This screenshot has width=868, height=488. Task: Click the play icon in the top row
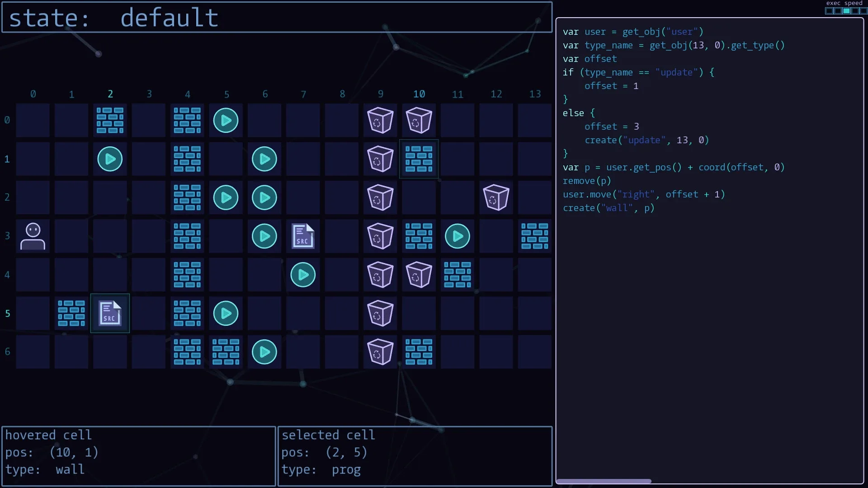tap(226, 120)
